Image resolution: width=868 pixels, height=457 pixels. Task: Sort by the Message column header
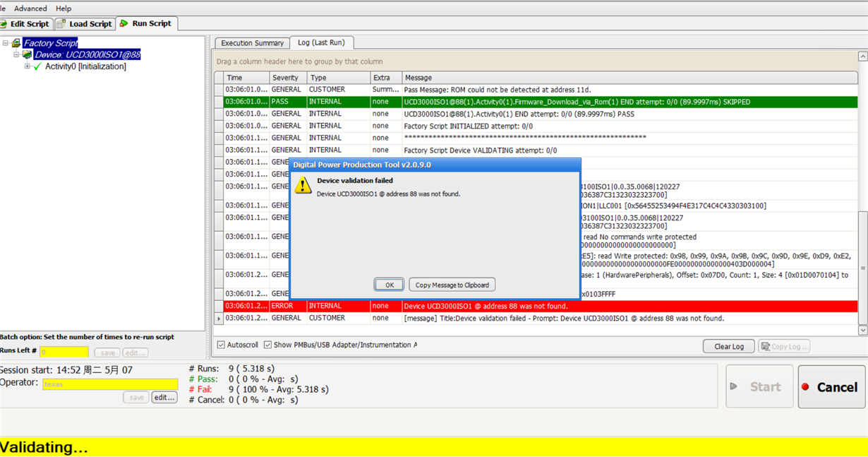(x=629, y=78)
